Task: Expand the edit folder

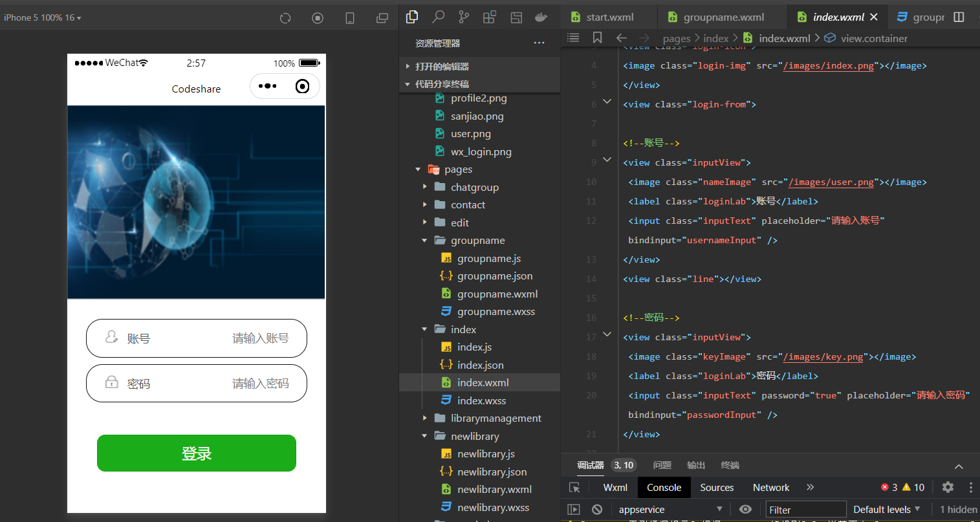Action: (x=424, y=223)
